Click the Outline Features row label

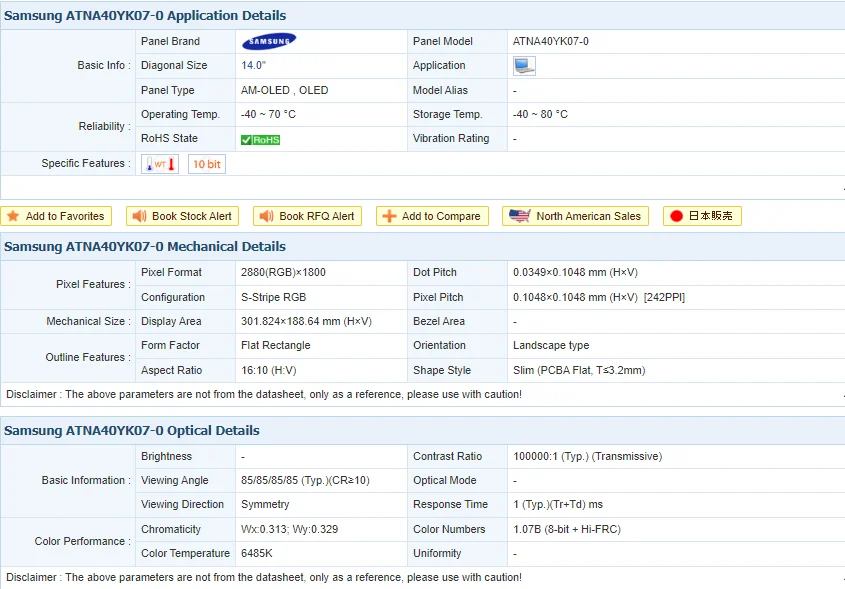[x=88, y=358]
